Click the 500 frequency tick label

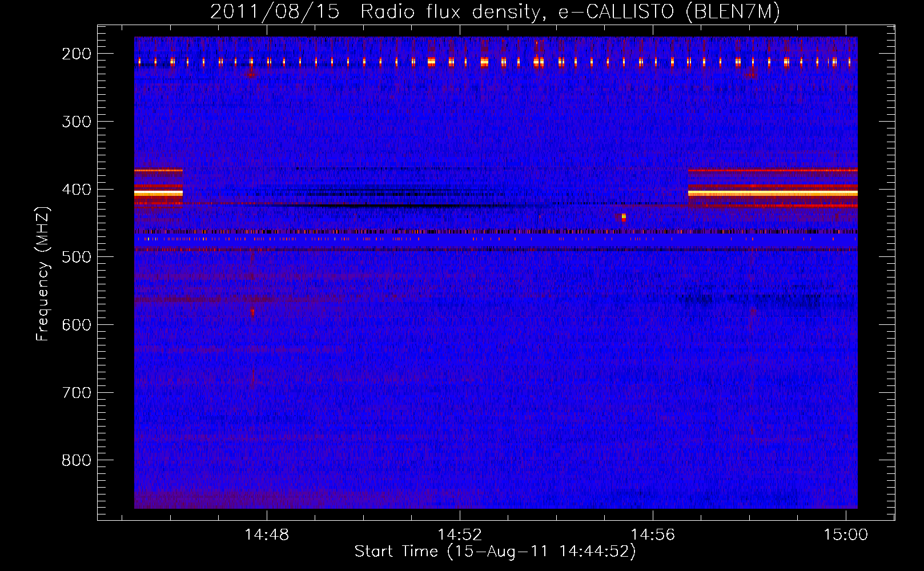77,257
